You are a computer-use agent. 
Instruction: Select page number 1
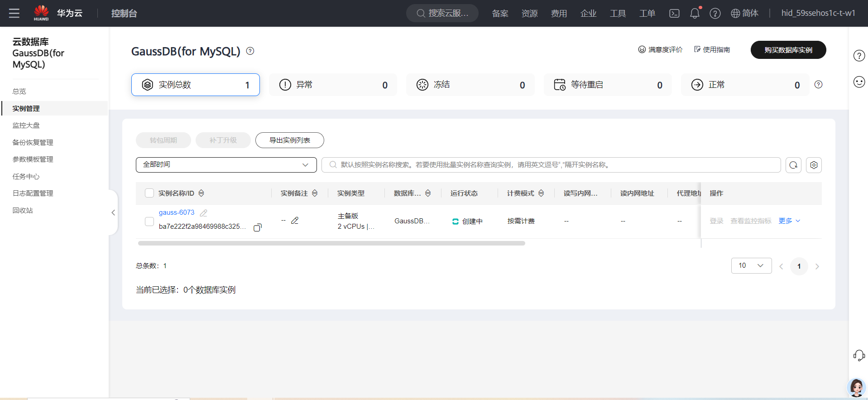(x=799, y=266)
